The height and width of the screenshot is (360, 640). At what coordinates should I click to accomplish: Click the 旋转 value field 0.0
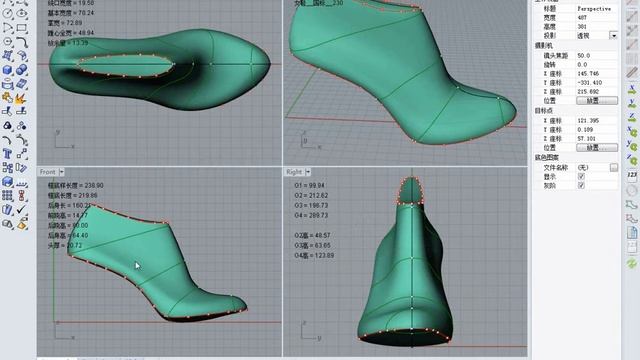(597, 64)
